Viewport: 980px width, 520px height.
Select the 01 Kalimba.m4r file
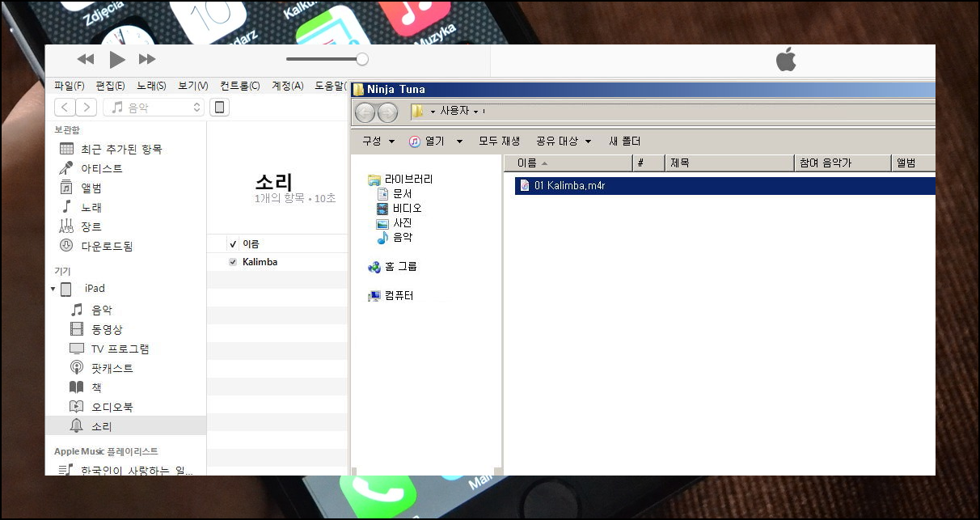tap(724, 186)
